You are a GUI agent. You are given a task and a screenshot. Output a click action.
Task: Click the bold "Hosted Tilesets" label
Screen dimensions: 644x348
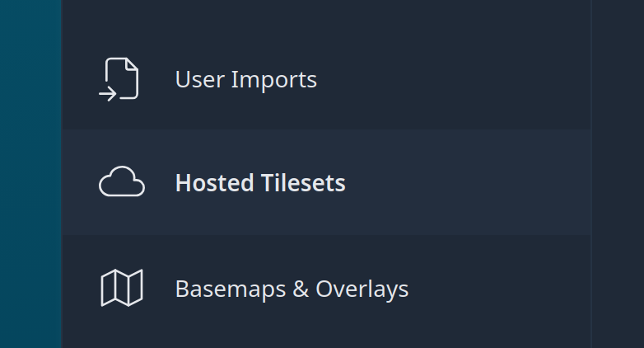[260, 183]
